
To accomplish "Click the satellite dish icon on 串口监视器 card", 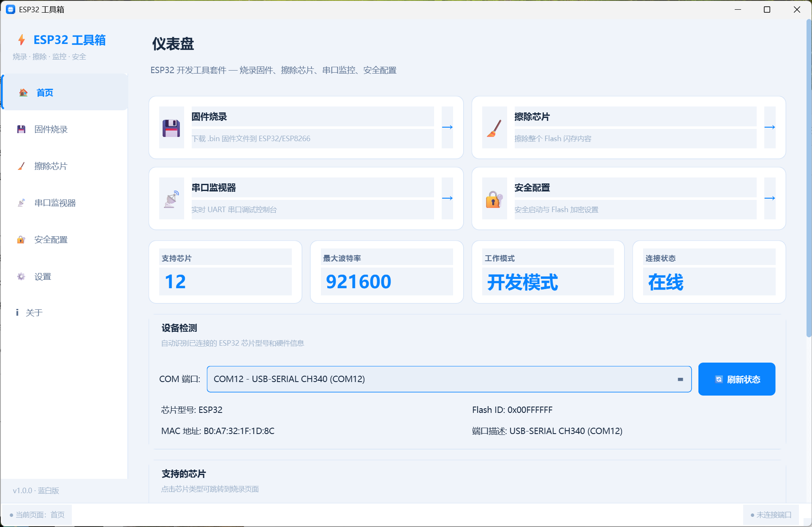I will tap(171, 199).
